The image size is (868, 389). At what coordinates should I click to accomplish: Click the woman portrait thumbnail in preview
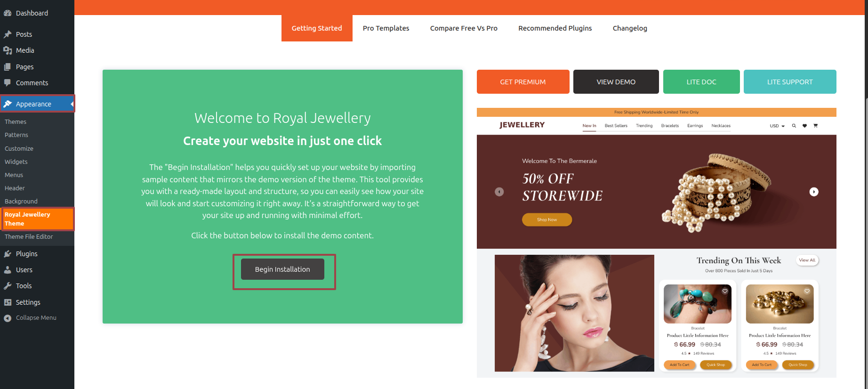click(574, 313)
